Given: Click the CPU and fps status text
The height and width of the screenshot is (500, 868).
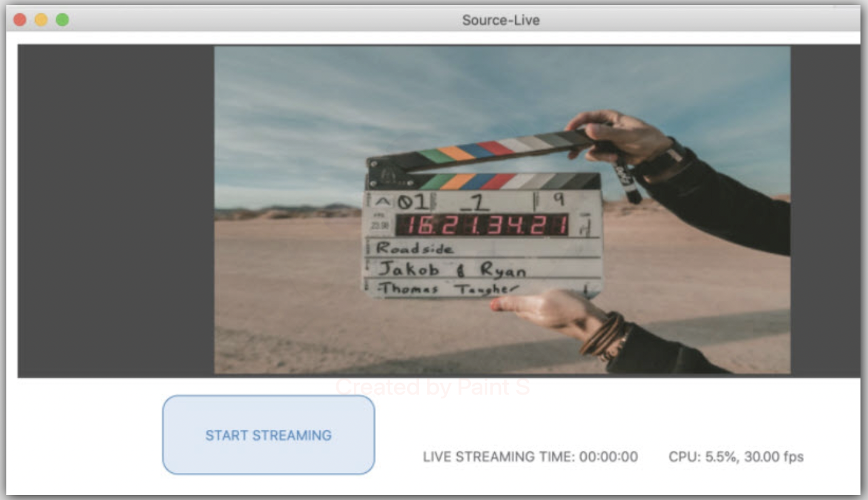Looking at the screenshot, I should [x=736, y=457].
